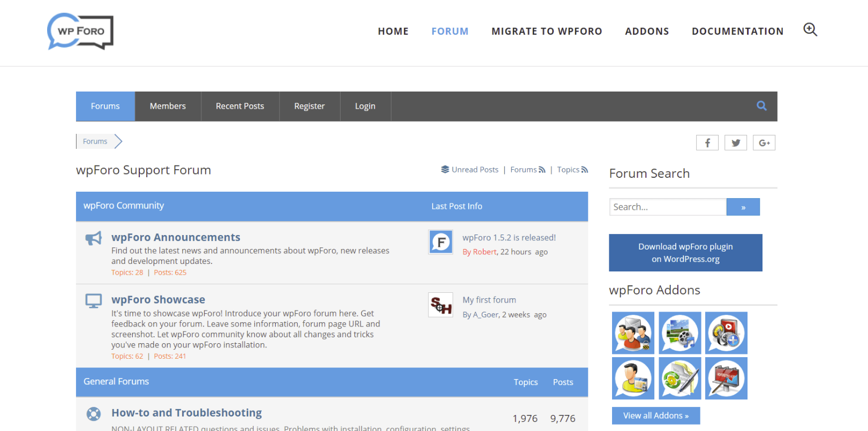
Task: Open the magnifier search icon in top header
Action: point(810,30)
